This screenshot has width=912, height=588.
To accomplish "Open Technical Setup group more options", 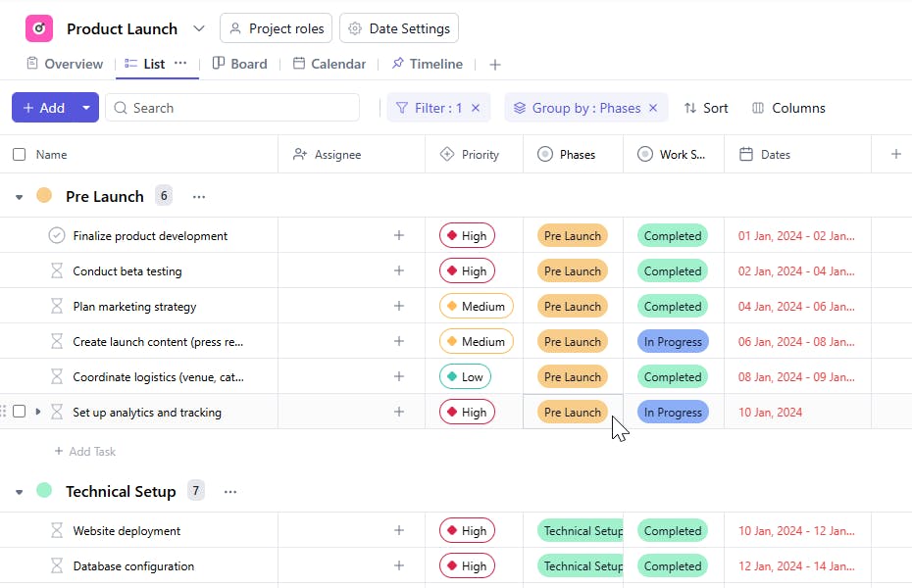I will pos(230,492).
